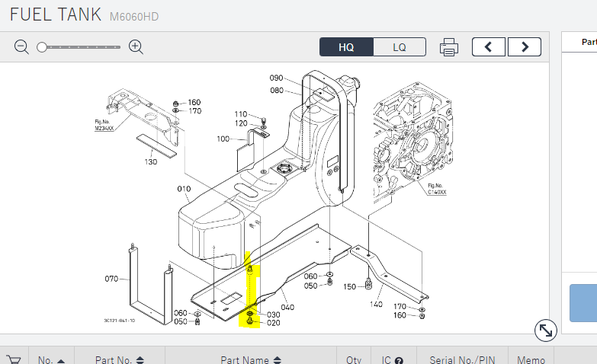
Task: Select part callout 130 on diagram
Action: [151, 161]
